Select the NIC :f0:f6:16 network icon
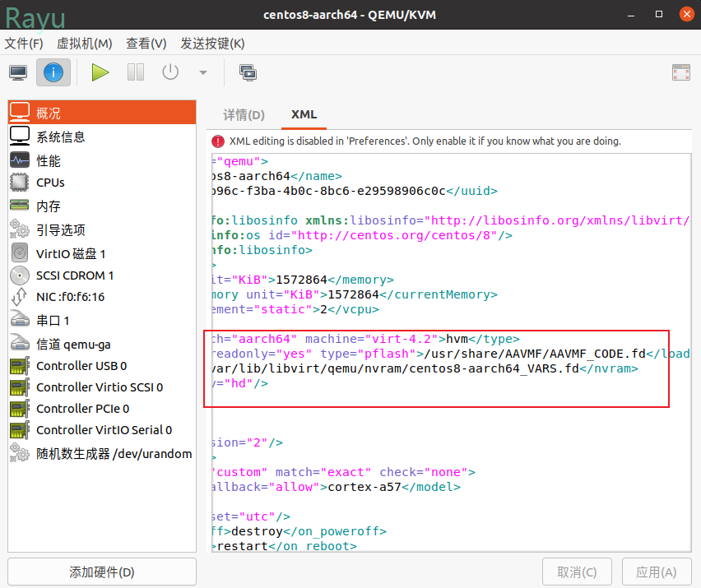 click(x=20, y=297)
